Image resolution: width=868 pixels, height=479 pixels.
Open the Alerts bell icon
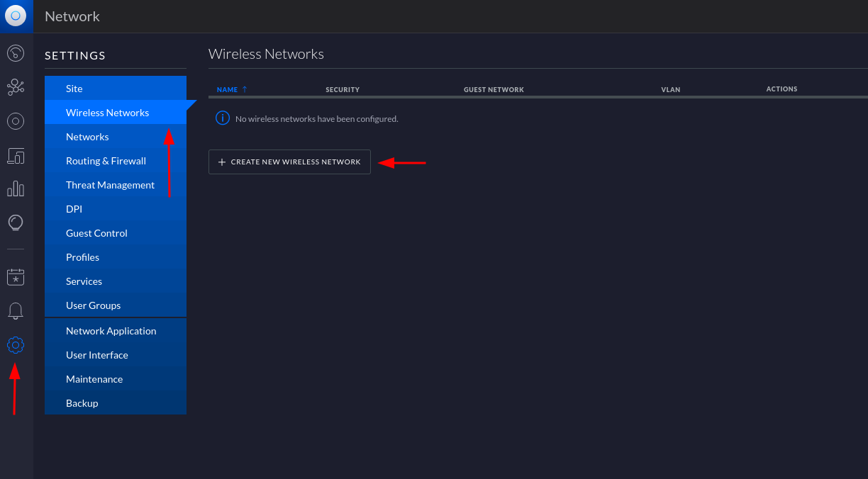16,311
